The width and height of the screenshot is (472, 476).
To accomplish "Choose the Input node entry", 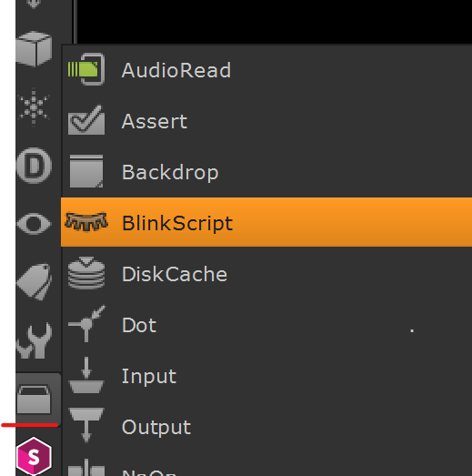I will coord(266,376).
